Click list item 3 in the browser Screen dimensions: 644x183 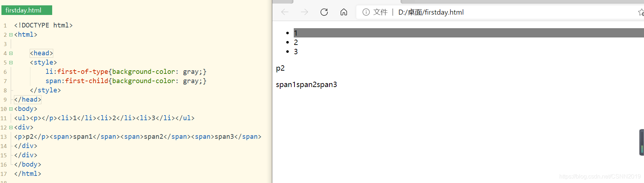click(296, 52)
